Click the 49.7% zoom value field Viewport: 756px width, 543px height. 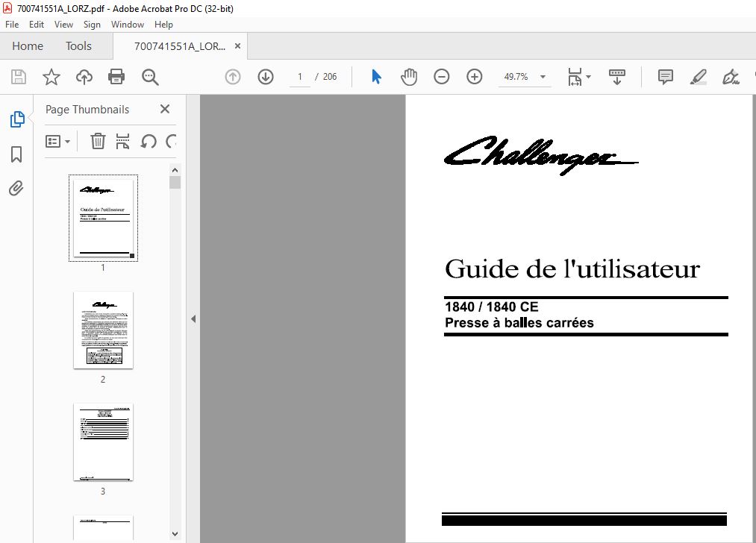[x=516, y=77]
